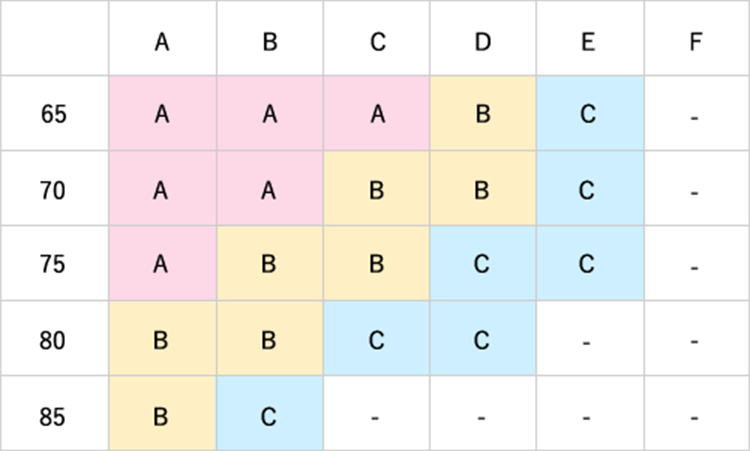The height and width of the screenshot is (451, 750).
Task: Click the cell at row 80, column D
Action: [483, 340]
